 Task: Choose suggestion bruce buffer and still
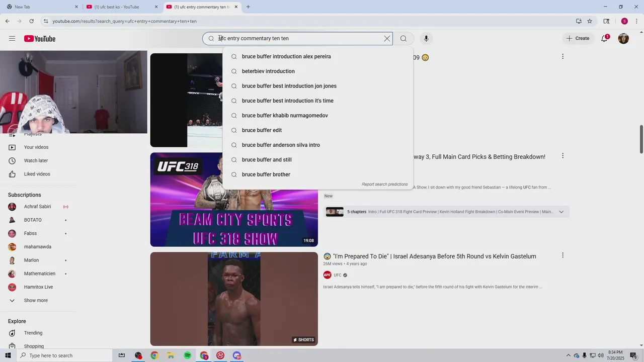[318, 160]
